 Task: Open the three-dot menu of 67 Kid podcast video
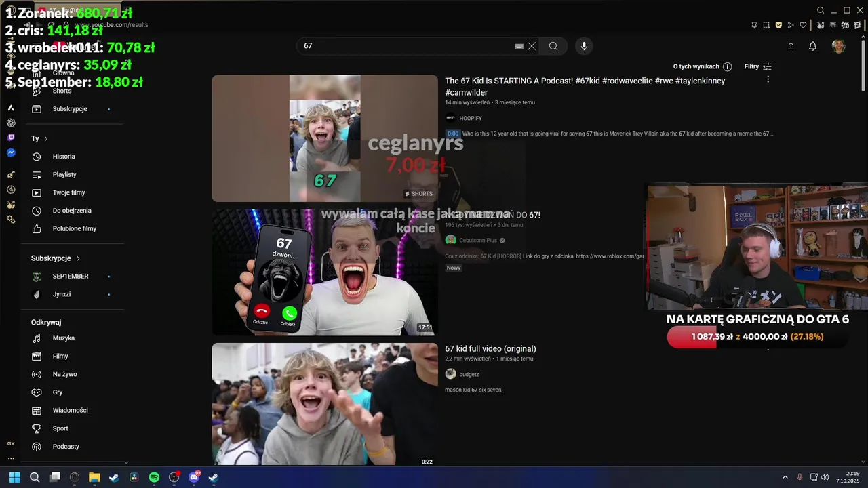768,80
